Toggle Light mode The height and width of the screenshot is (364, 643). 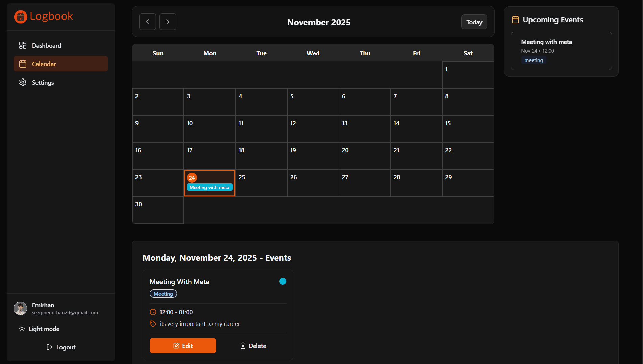pos(39,329)
